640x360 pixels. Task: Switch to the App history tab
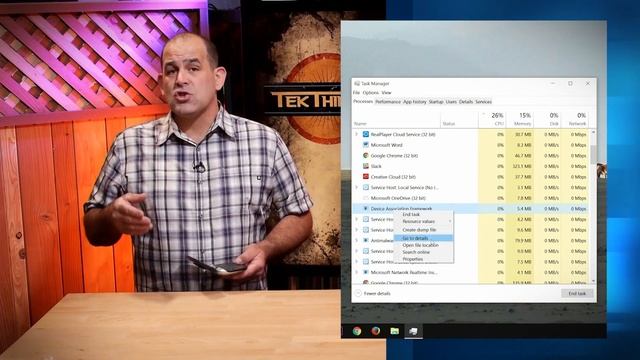pyautogui.click(x=415, y=102)
